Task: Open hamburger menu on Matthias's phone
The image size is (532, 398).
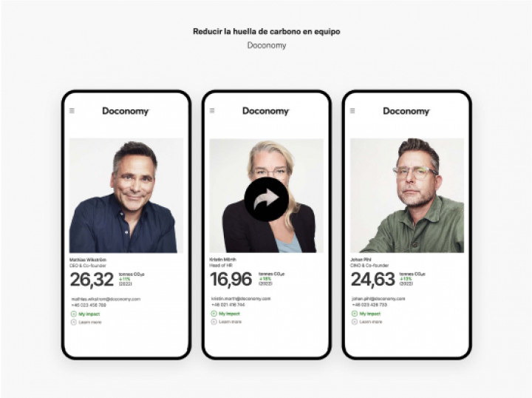Action: pyautogui.click(x=72, y=111)
